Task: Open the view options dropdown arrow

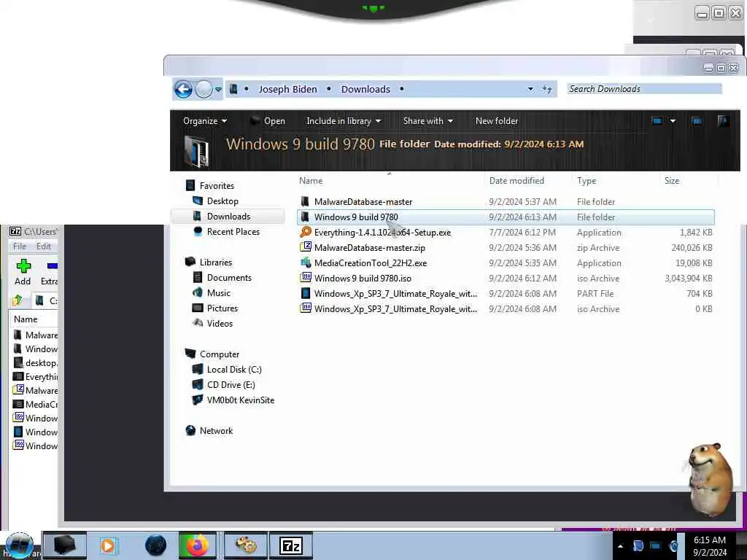Action: pos(673,121)
